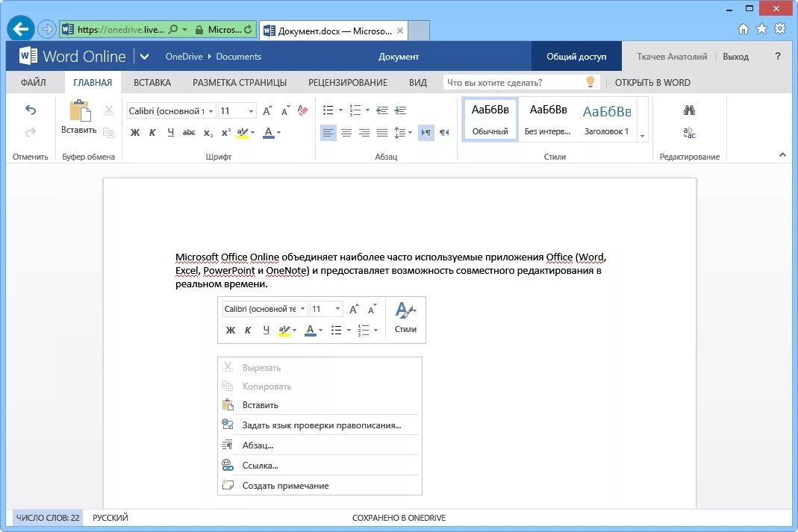Increase font size in the ribbon
798x532 pixels.
click(267, 110)
